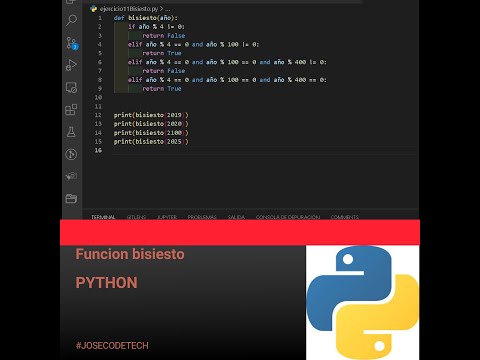This screenshot has width=480, height=360.
Task: Open the CONSOLA DE DEPURACIÓN tab
Action: click(x=288, y=217)
